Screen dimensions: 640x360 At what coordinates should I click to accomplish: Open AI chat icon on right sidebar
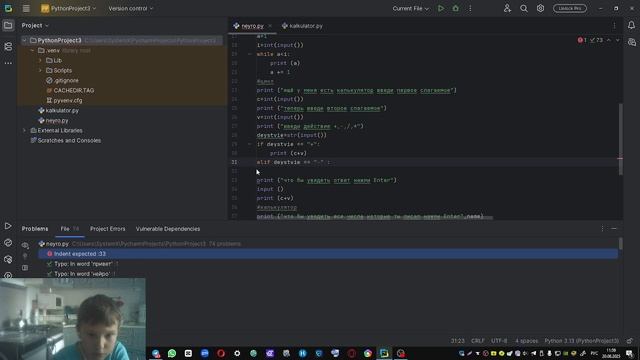click(x=631, y=42)
